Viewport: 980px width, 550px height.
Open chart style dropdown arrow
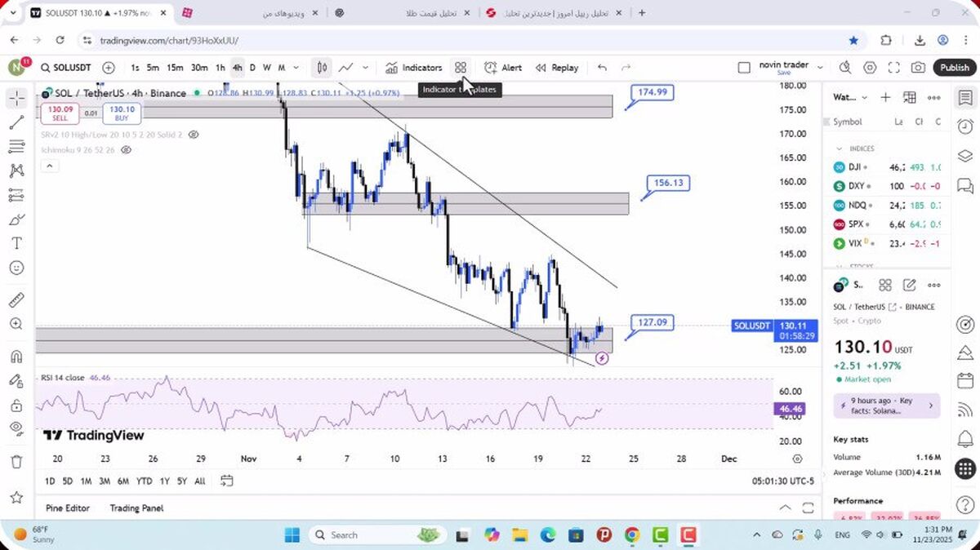pos(365,68)
